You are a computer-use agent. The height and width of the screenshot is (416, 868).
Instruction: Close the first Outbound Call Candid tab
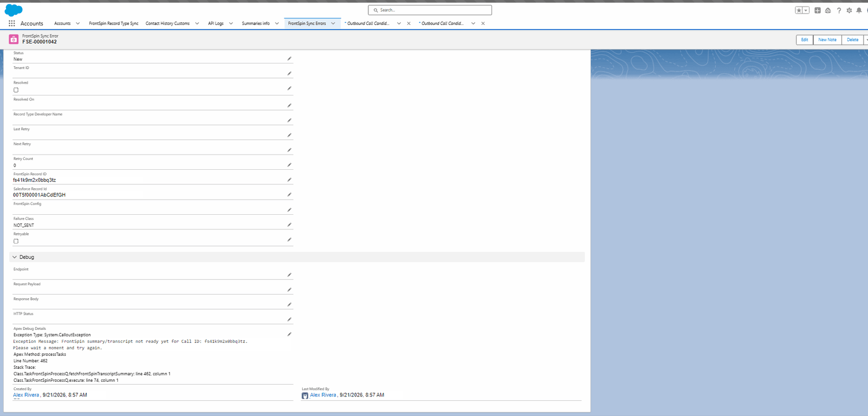click(x=409, y=23)
